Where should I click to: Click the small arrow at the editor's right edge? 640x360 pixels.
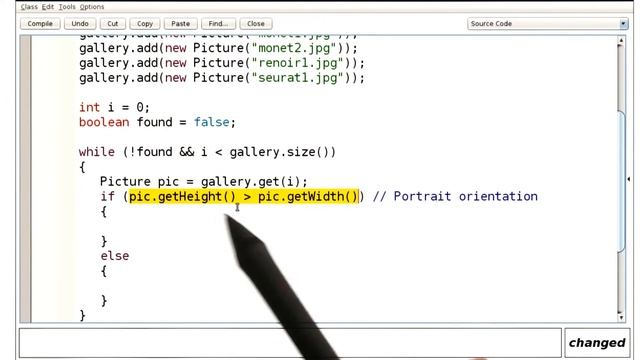629,179
